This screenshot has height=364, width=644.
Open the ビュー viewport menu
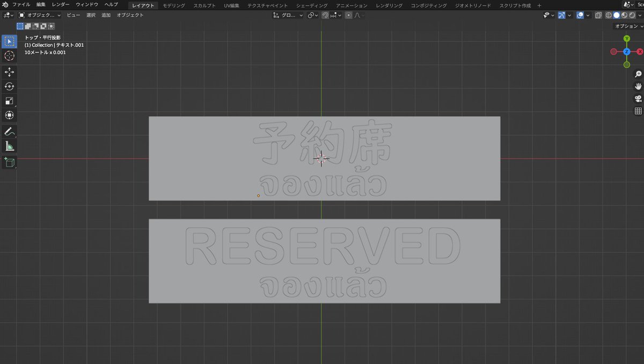pos(74,15)
